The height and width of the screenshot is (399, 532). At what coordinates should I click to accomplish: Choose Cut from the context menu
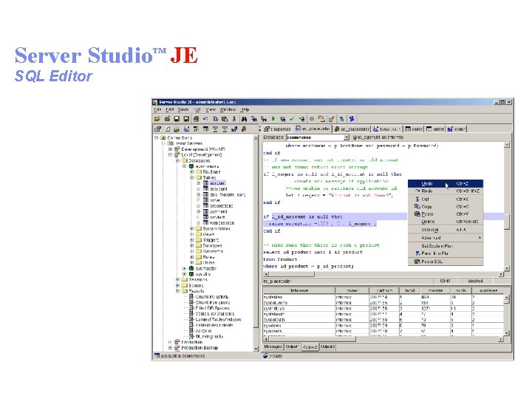click(446, 199)
